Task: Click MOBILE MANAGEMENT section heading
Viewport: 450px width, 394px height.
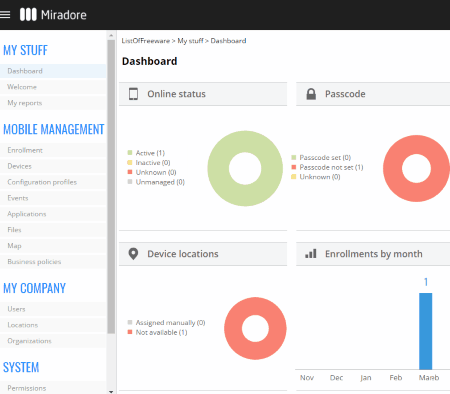Action: pos(54,130)
